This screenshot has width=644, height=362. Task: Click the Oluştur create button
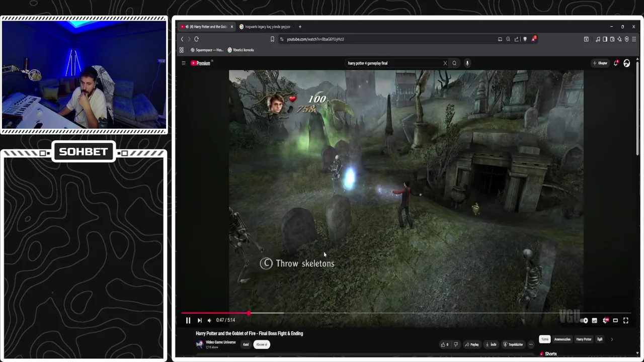[x=600, y=63]
